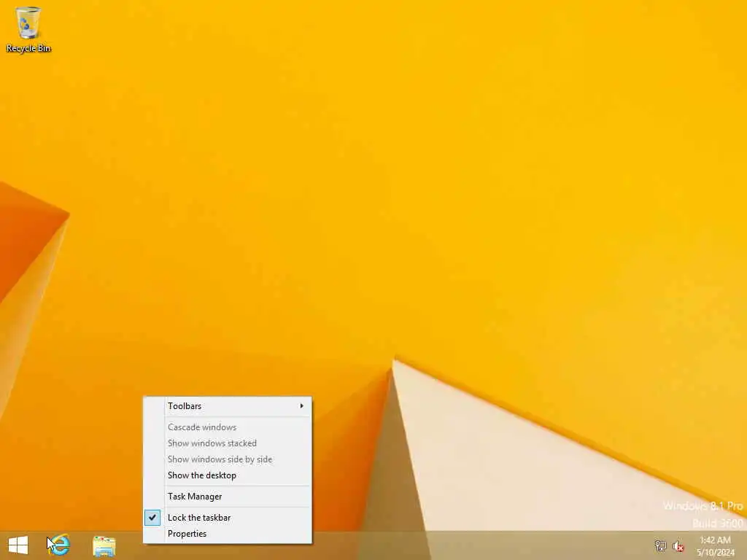Screen dimensions: 747x560
Task: Choose Show the desktop
Action: point(228,475)
